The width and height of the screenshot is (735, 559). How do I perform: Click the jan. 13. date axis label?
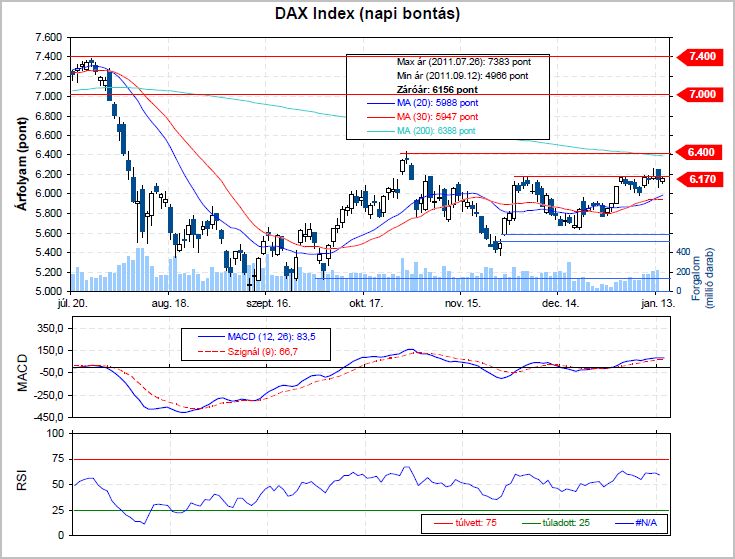pyautogui.click(x=656, y=300)
